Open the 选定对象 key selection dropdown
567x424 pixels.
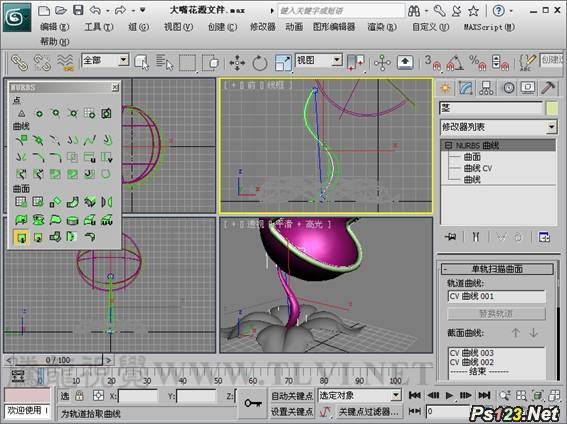(x=360, y=395)
